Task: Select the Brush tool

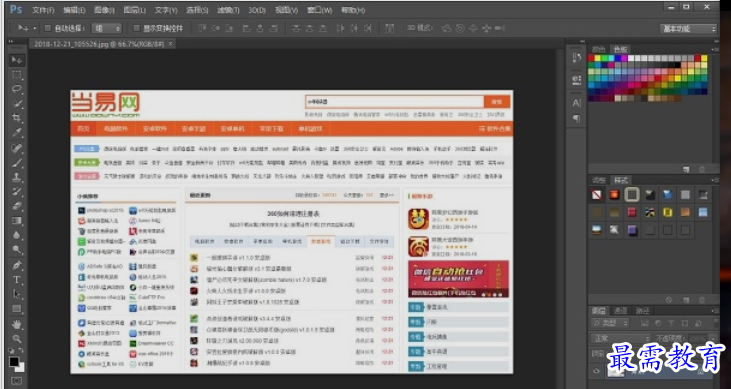Action: click(x=17, y=162)
